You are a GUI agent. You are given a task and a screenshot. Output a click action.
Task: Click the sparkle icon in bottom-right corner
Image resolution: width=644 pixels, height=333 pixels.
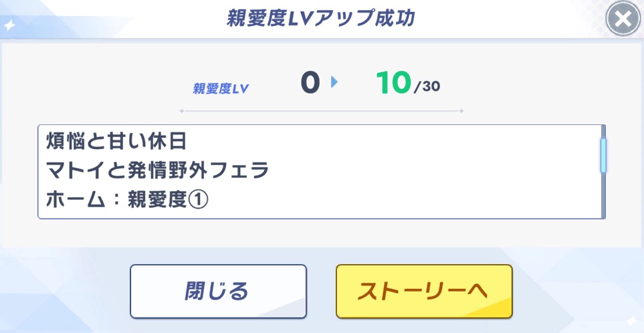[633, 321]
